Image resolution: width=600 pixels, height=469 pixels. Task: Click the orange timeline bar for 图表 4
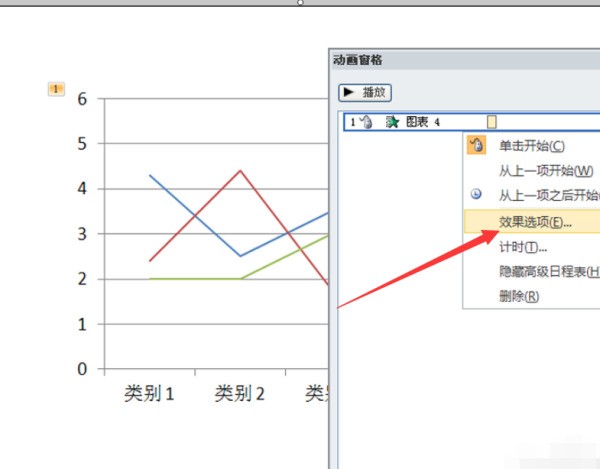coord(491,122)
